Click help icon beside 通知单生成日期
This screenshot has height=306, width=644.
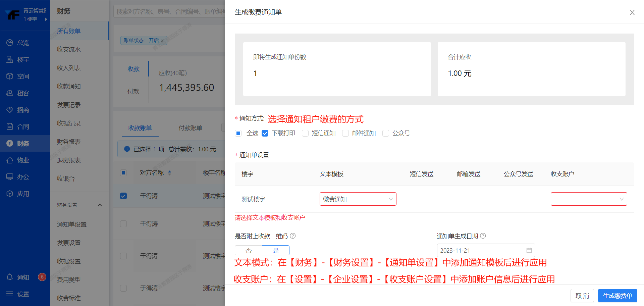click(483, 236)
